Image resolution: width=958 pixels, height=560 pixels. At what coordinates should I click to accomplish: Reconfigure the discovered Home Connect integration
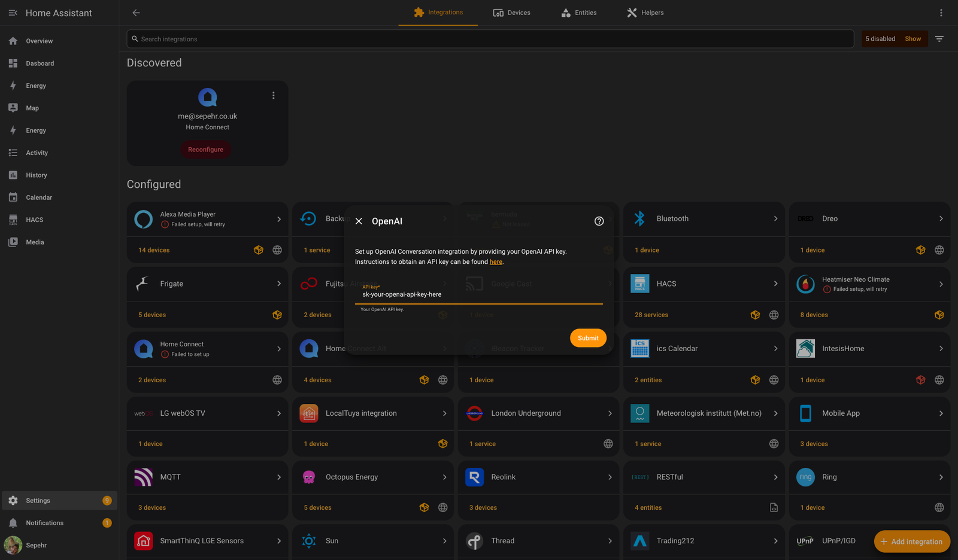[x=205, y=150]
